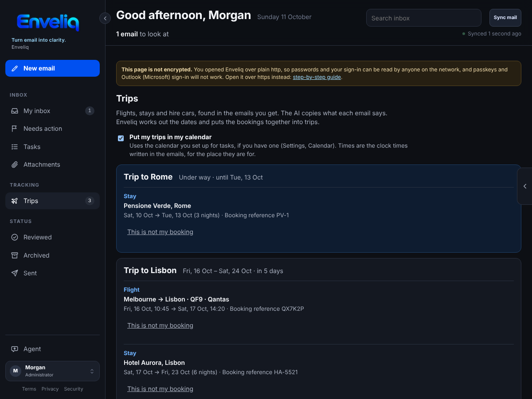
Task: Click the Trip to Rome heading
Action: pos(148,177)
